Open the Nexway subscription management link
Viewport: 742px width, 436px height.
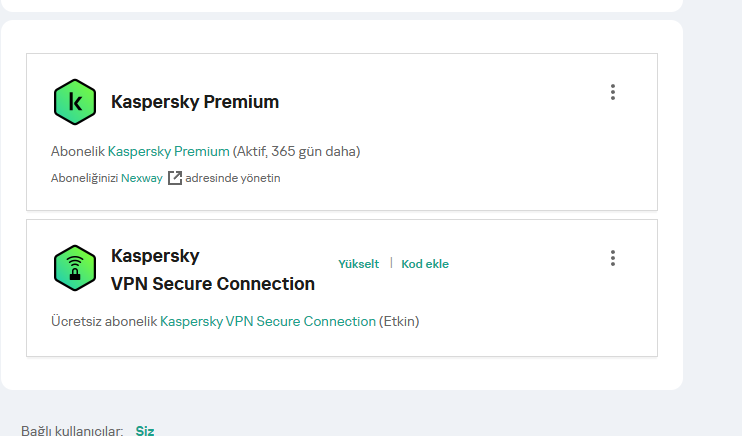(x=142, y=178)
